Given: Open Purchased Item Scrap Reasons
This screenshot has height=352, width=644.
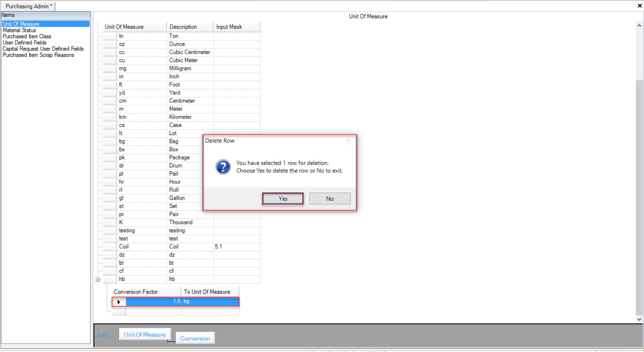Looking at the screenshot, I should pyautogui.click(x=39, y=55).
